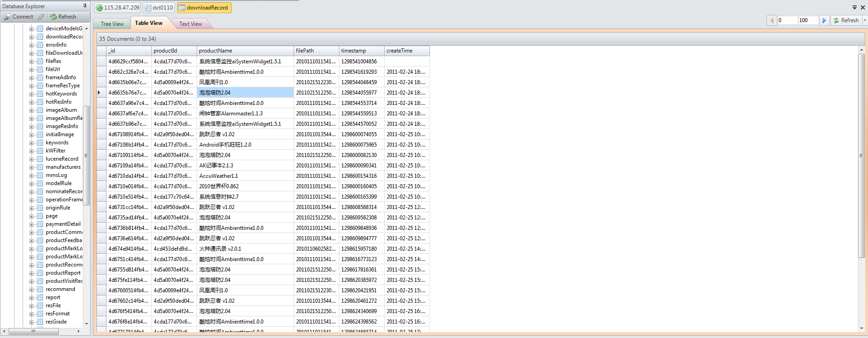Open the tab list dropdown arrow
Image resolution: width=868 pixels, height=338 pixels.
tap(855, 7)
